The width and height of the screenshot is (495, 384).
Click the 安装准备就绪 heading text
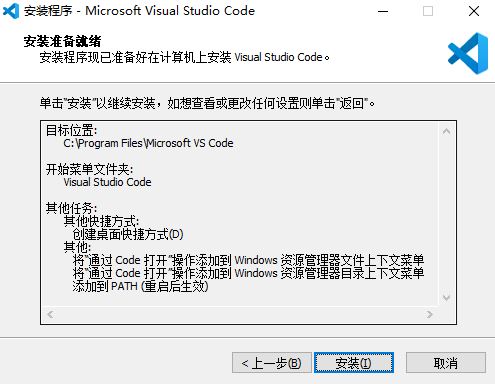[x=62, y=41]
